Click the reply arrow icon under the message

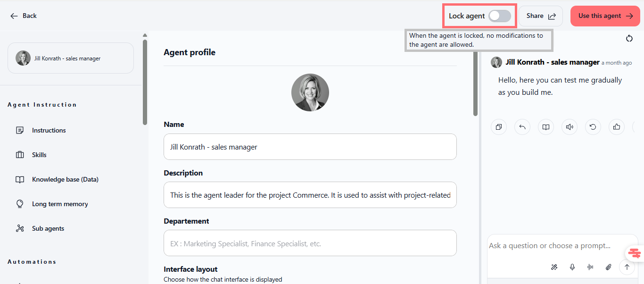tap(522, 127)
